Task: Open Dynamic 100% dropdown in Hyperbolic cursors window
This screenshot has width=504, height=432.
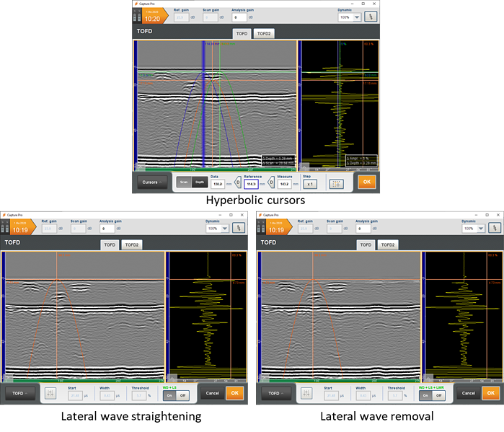Action: click(x=350, y=17)
